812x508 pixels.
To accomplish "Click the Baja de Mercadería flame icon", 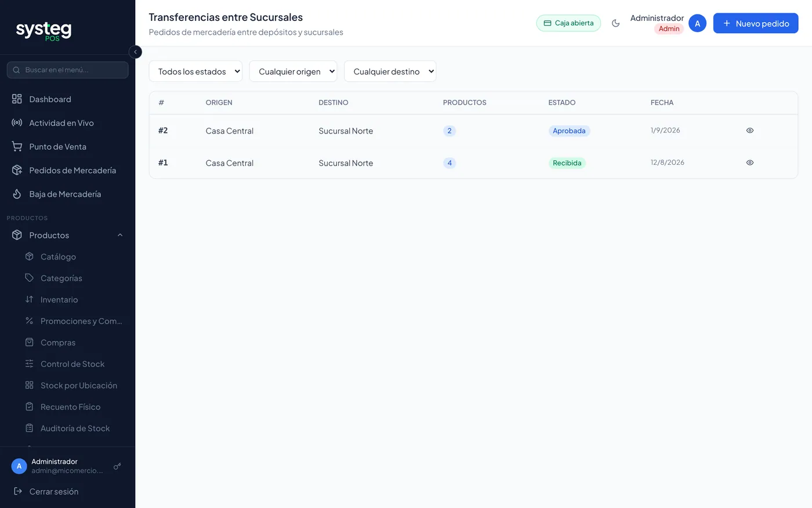I will click(x=17, y=194).
